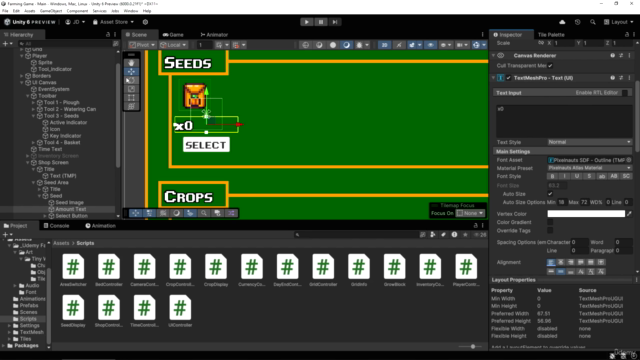Select Amount Text in Hierarchy

[71, 209]
